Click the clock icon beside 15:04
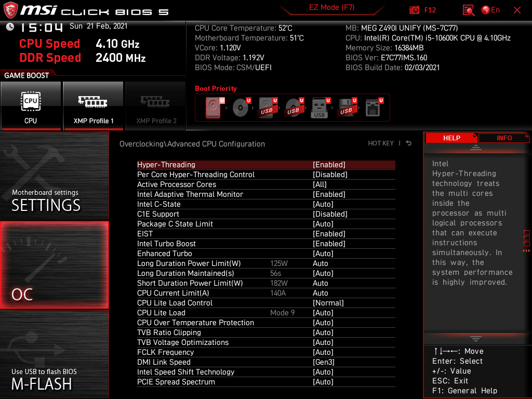The image size is (532, 399). pos(10,26)
